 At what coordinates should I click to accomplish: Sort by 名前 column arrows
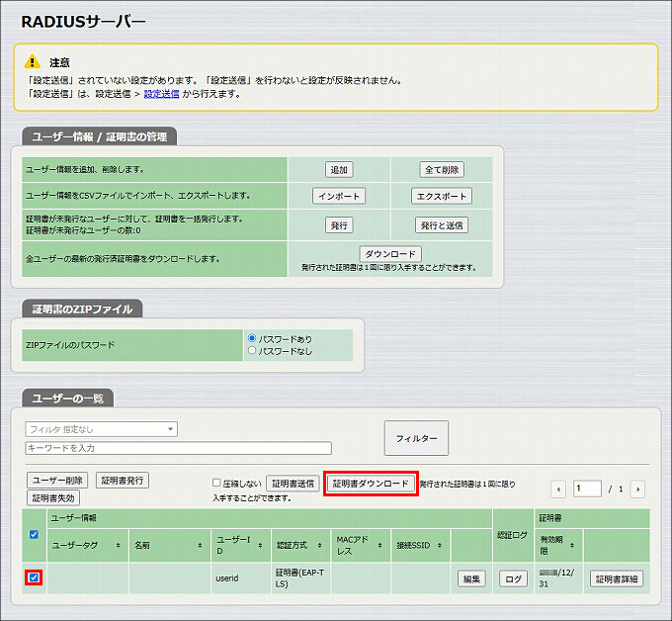click(x=200, y=546)
